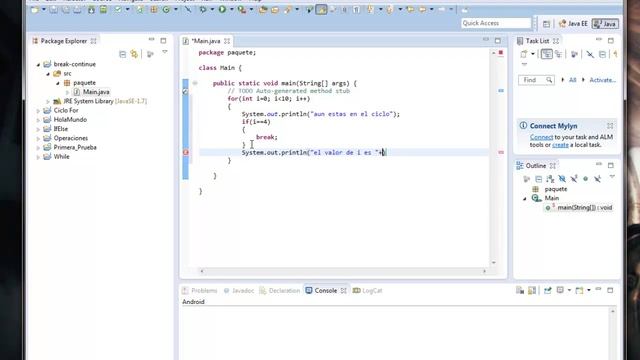Click the Find field in Task List
640x360 pixels.
pos(536,80)
